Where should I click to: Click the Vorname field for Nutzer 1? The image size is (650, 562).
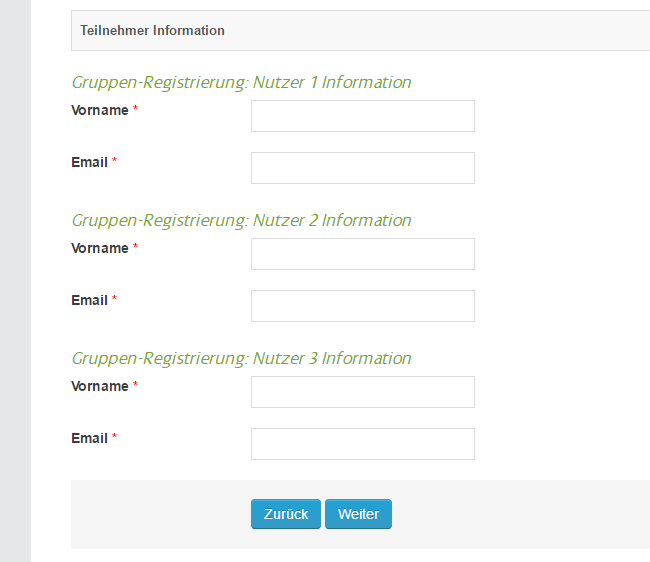point(362,116)
